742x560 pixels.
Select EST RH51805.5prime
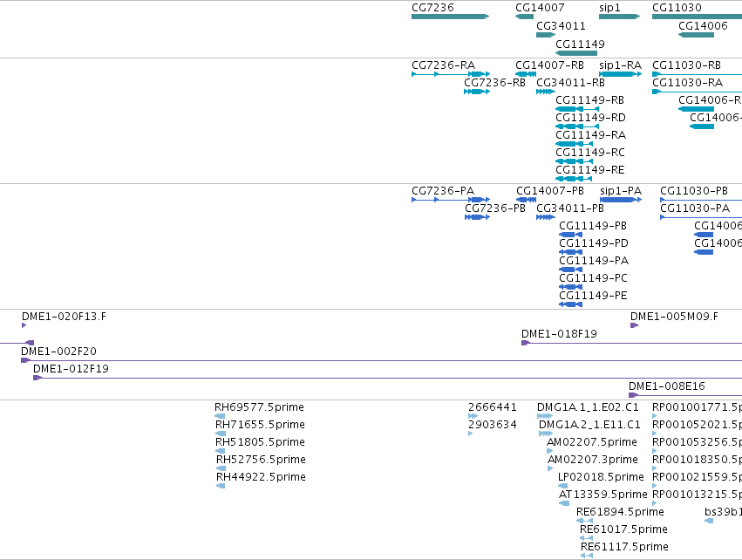point(220,451)
